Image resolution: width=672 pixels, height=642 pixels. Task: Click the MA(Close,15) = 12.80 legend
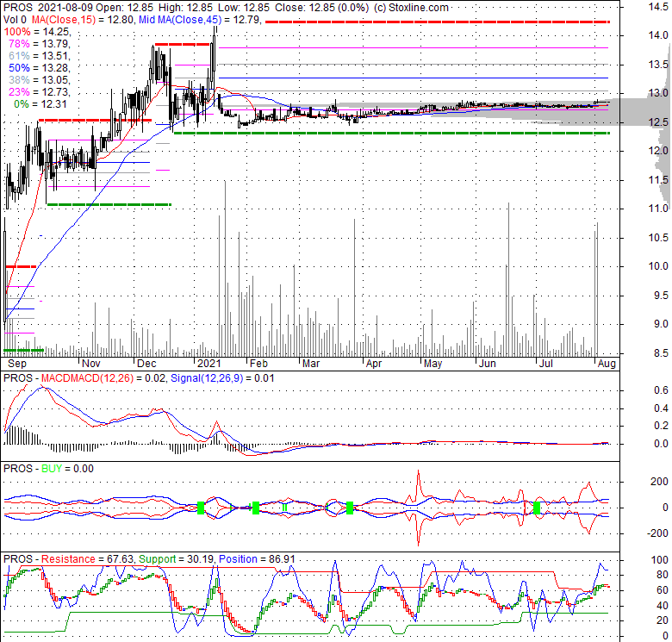tap(83, 20)
